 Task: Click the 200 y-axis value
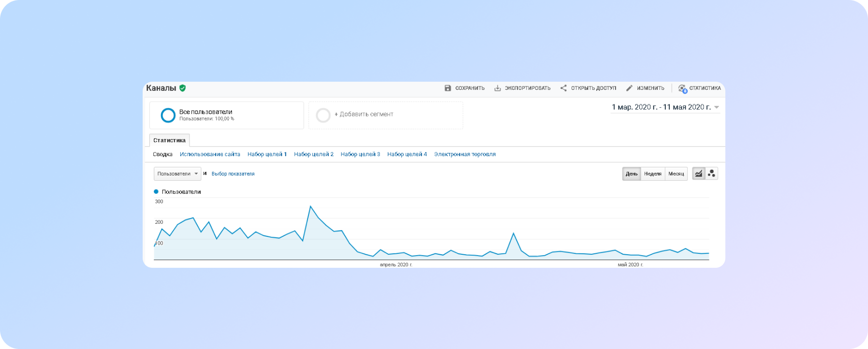159,222
